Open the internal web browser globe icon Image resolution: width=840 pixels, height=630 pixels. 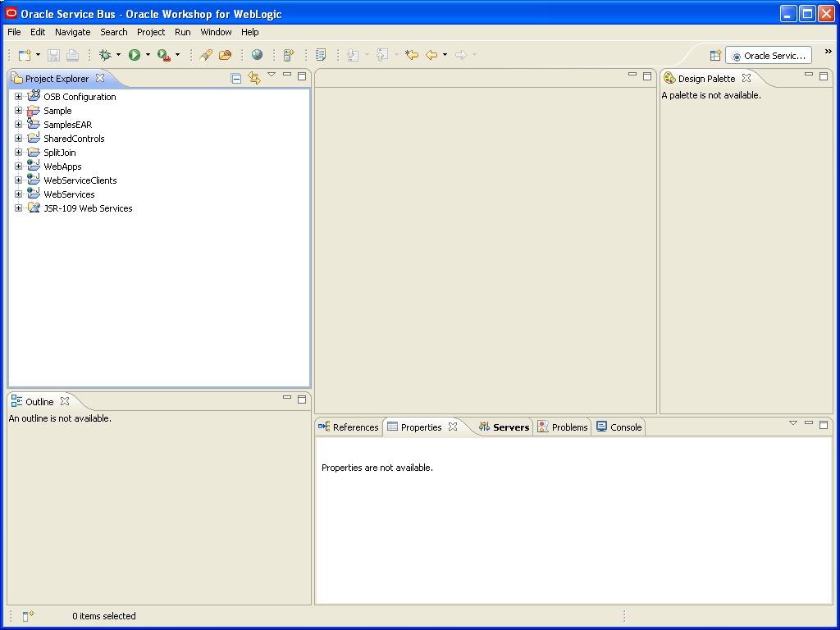coord(258,54)
